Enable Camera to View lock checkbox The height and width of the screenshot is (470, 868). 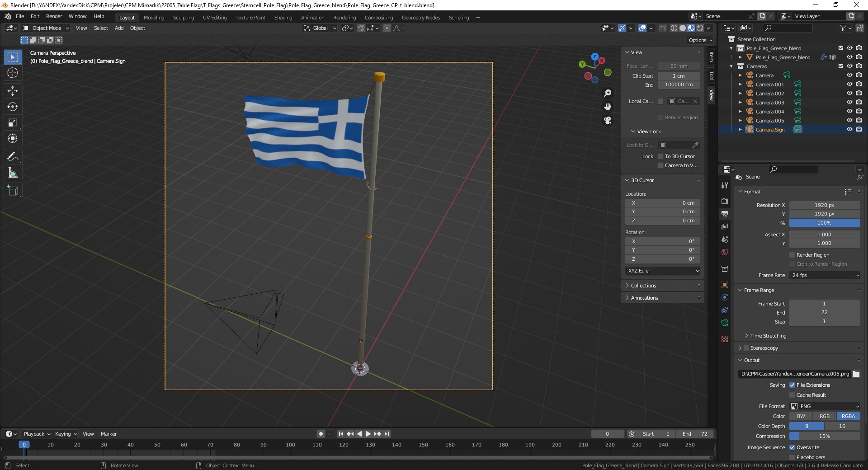coord(660,165)
